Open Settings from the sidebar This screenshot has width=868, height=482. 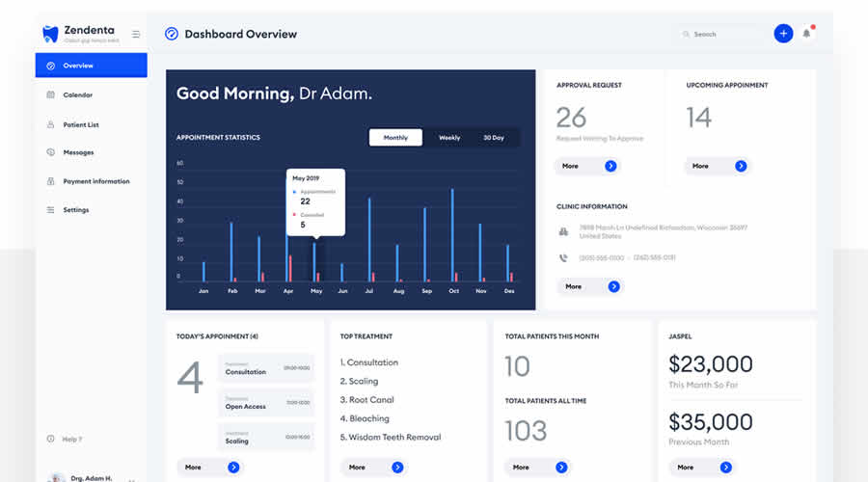(x=75, y=210)
